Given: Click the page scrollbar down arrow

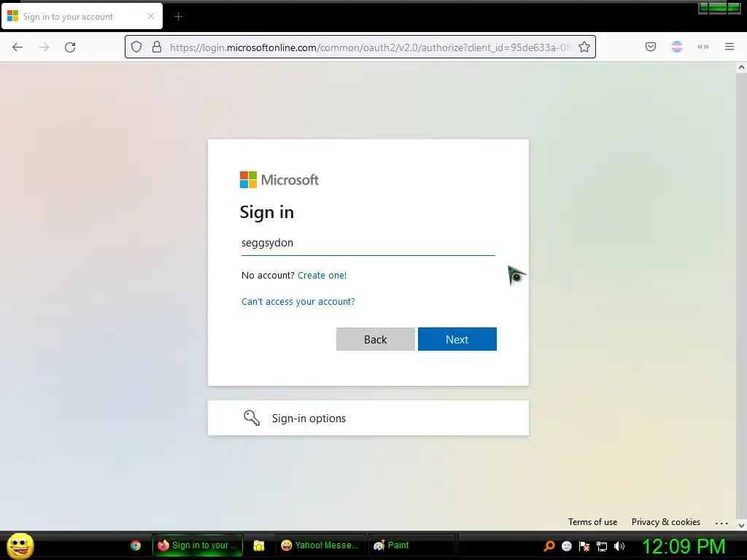Looking at the screenshot, I should (x=741, y=525).
